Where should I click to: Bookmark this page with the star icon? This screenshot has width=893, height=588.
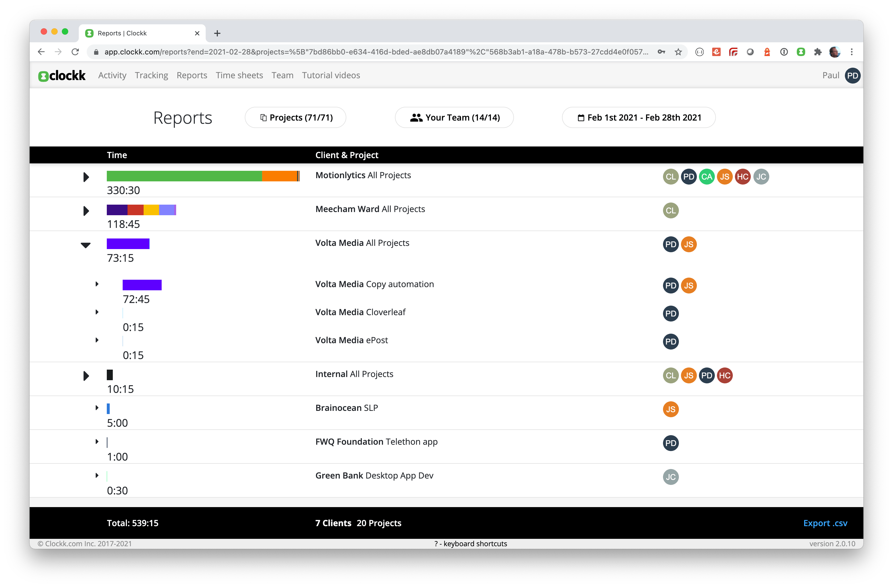pos(678,52)
